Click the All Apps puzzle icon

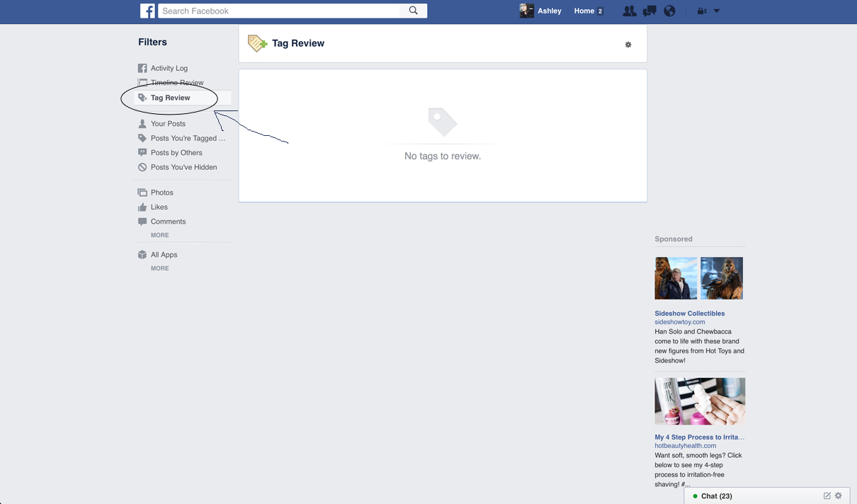tap(142, 254)
